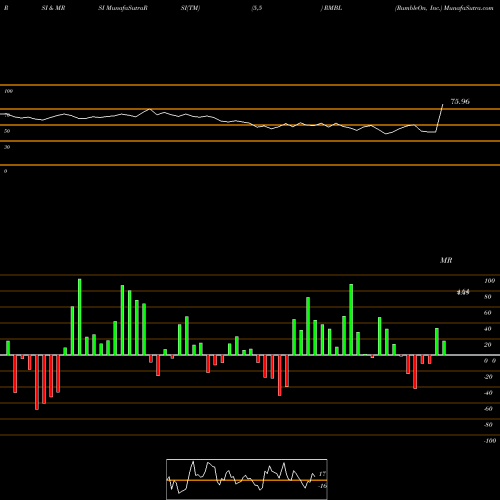Click the MR panel title label

click(x=446, y=260)
